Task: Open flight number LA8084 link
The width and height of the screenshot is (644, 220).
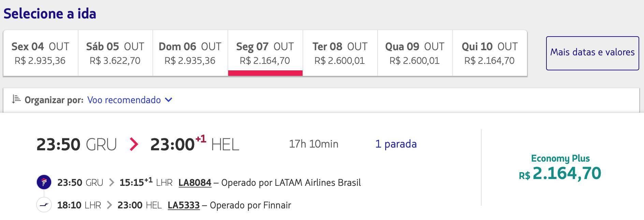Action: tap(195, 182)
